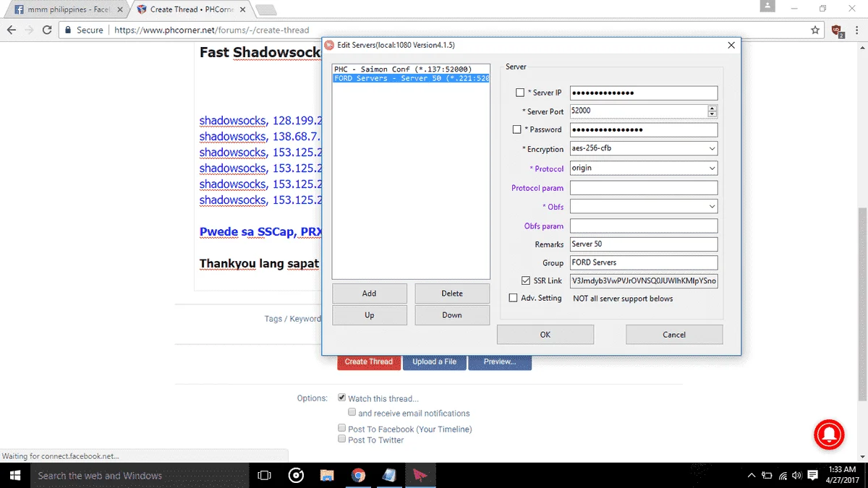Open the Chrome three-dot menu
Image resolution: width=868 pixels, height=488 pixels.
857,30
